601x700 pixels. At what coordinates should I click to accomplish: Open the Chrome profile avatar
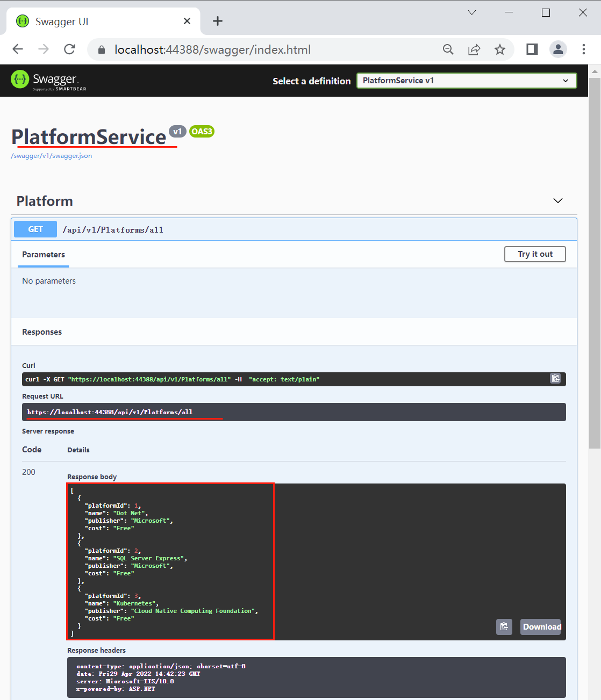[558, 49]
